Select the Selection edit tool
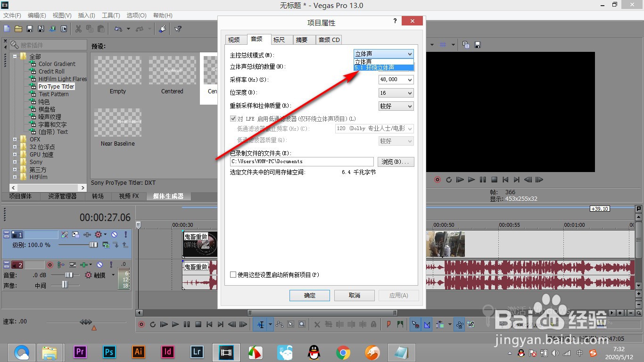The image size is (644, 362). [290, 324]
